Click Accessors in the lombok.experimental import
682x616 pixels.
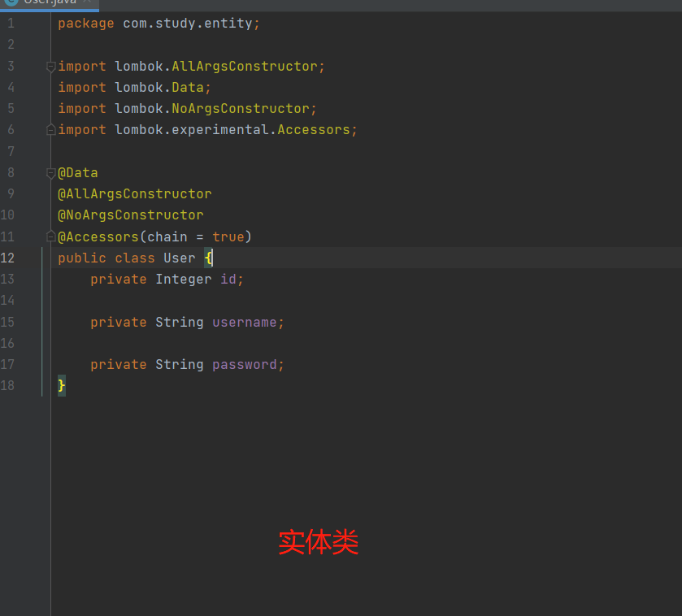(x=314, y=130)
